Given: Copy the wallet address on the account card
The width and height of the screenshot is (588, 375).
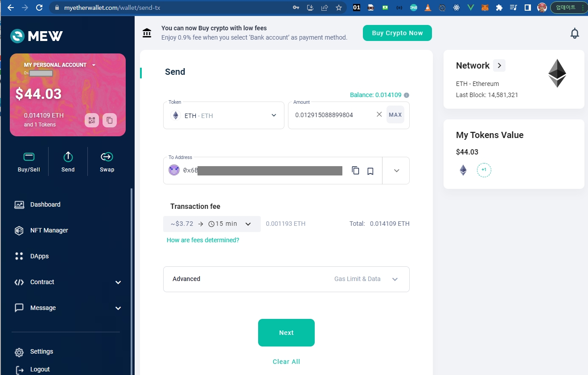Looking at the screenshot, I should tap(110, 120).
